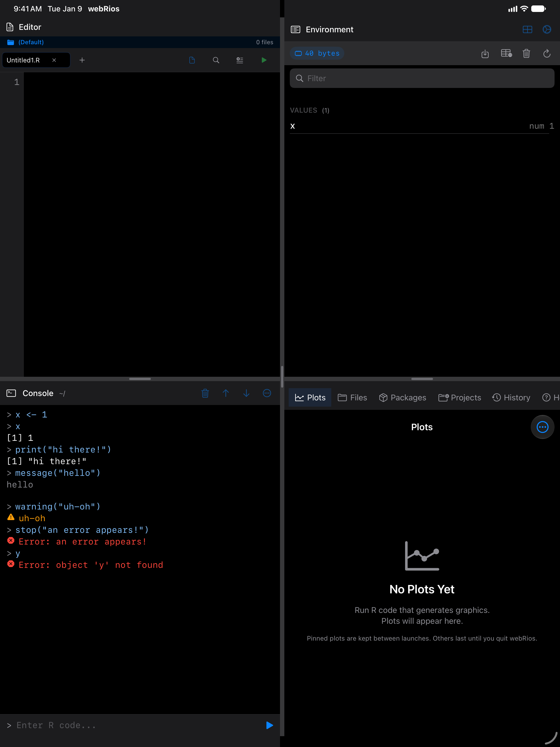Click the new document icon in editor toolbar
This screenshot has width=560, height=747.
pos(192,60)
